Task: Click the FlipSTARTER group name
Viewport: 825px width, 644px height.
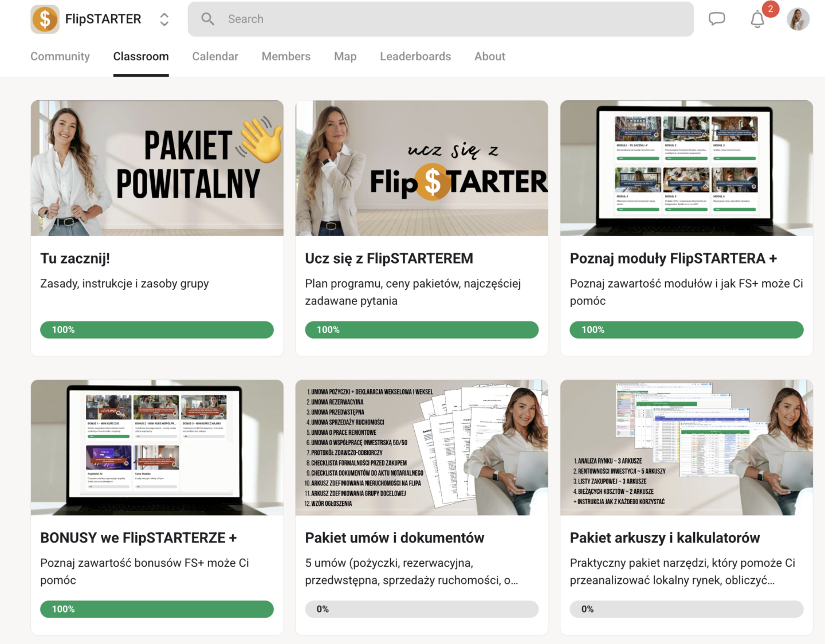Action: (103, 19)
